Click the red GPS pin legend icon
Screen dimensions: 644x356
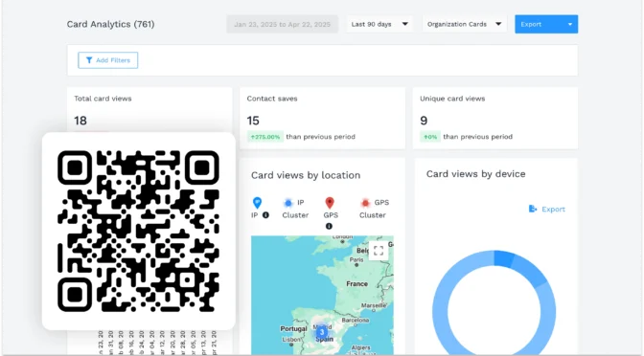pos(330,203)
